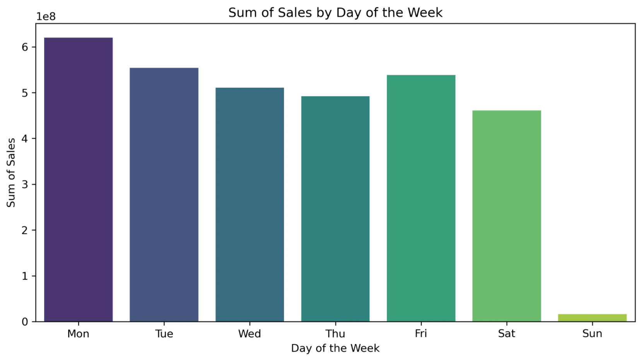Screen dimensions: 644x364
Task: Select the "Wed" tick label
Action: [x=249, y=334]
